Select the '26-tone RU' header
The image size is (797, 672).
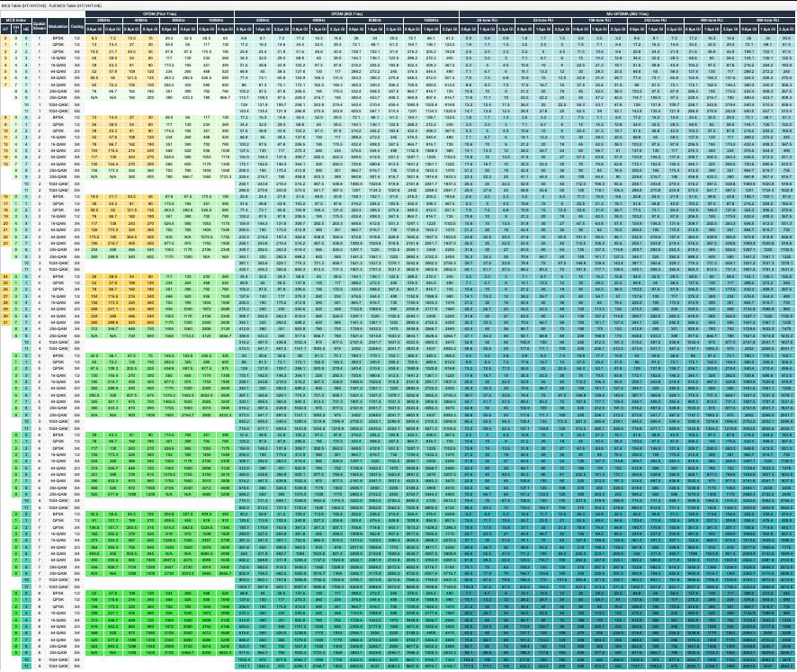[x=487, y=20]
